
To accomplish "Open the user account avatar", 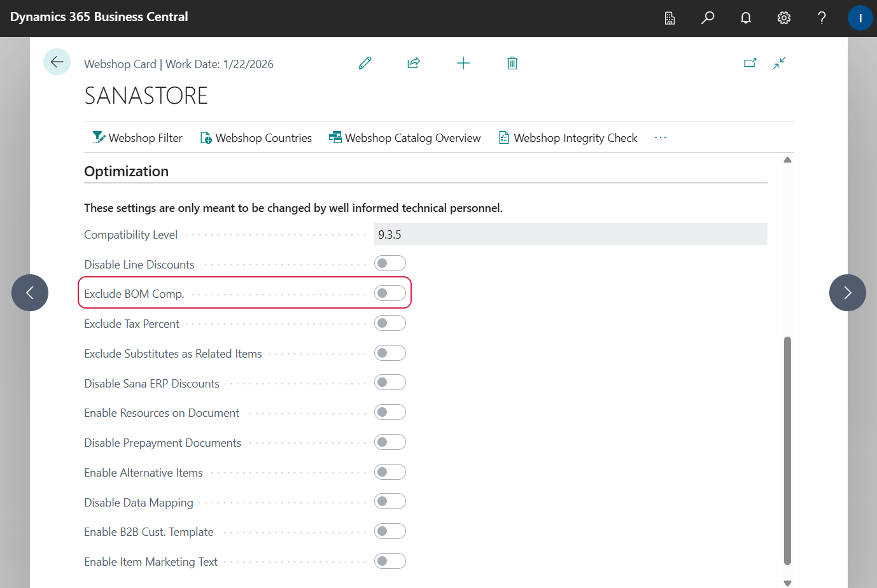I will click(860, 18).
